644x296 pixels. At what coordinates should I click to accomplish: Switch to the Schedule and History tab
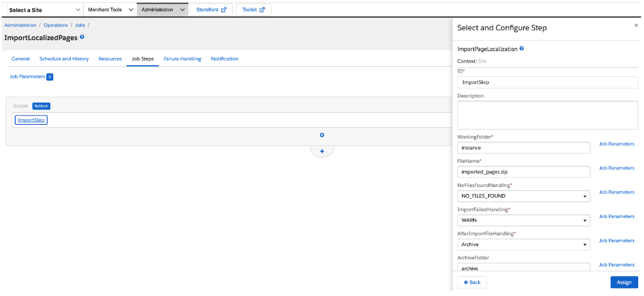64,59
